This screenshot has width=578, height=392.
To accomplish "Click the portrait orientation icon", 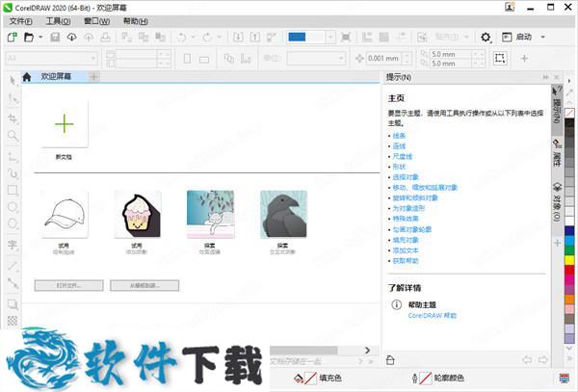I will point(187,58).
